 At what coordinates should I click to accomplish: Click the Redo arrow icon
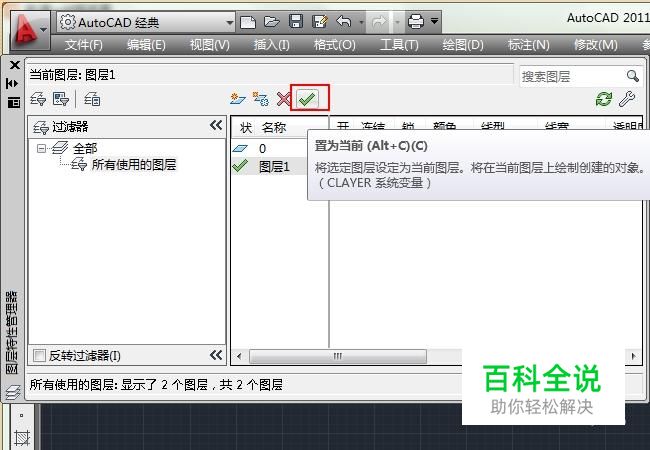[x=378, y=22]
